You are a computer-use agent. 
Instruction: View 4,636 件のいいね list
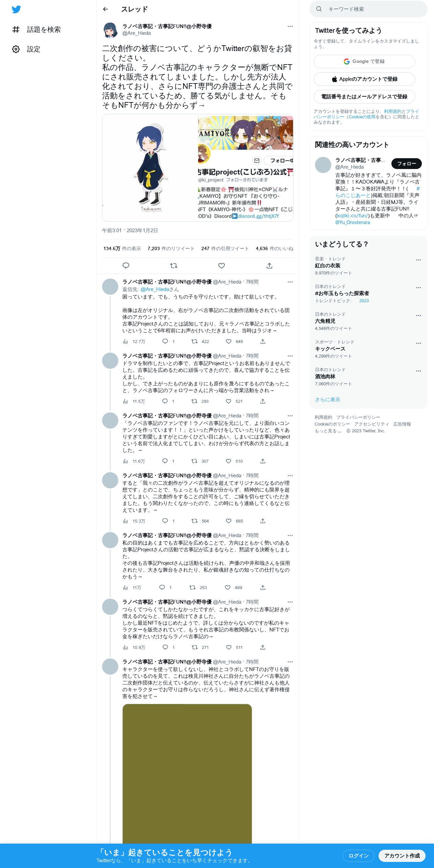click(274, 248)
